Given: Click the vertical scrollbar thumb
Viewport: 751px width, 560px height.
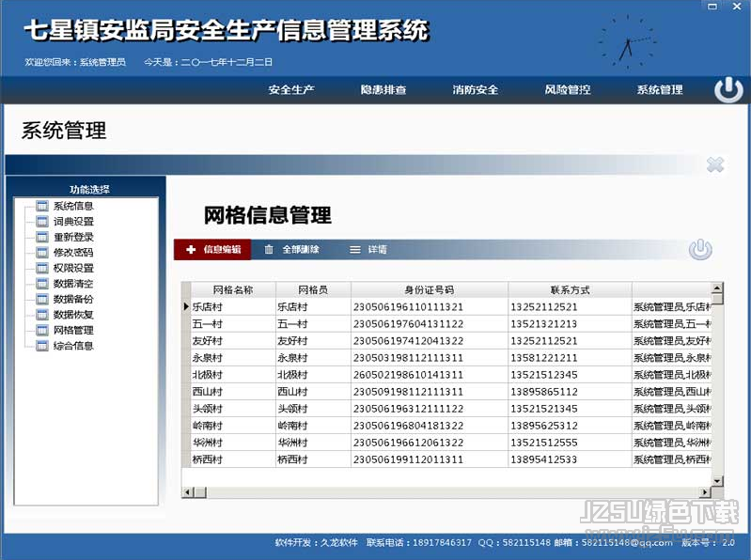Looking at the screenshot, I should [716, 299].
